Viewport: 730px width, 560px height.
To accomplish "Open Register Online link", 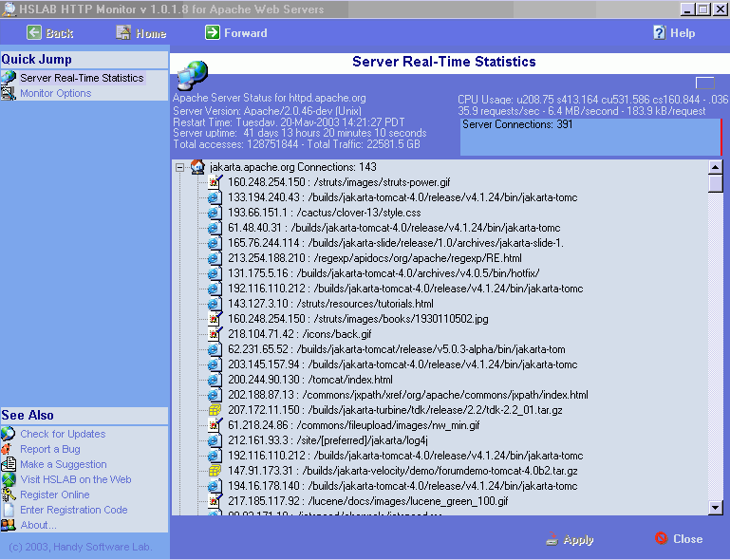I will (x=54, y=495).
